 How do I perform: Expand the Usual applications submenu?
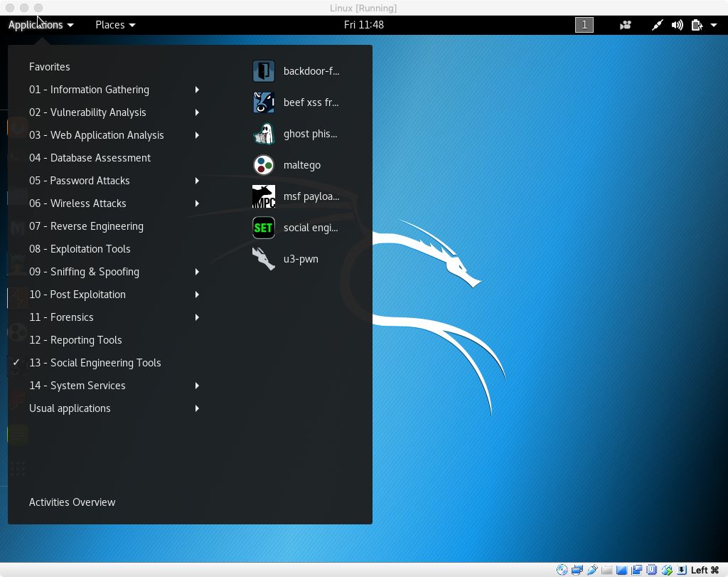click(x=114, y=408)
